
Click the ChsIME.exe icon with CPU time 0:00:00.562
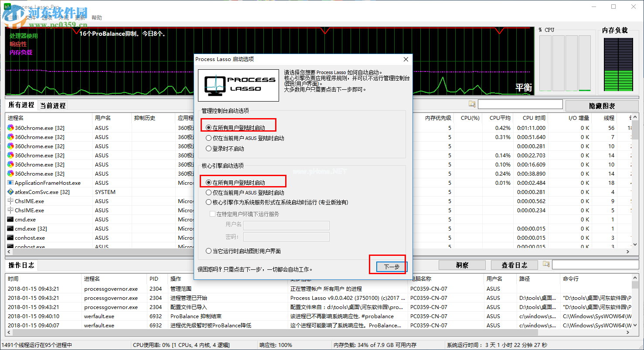10,201
